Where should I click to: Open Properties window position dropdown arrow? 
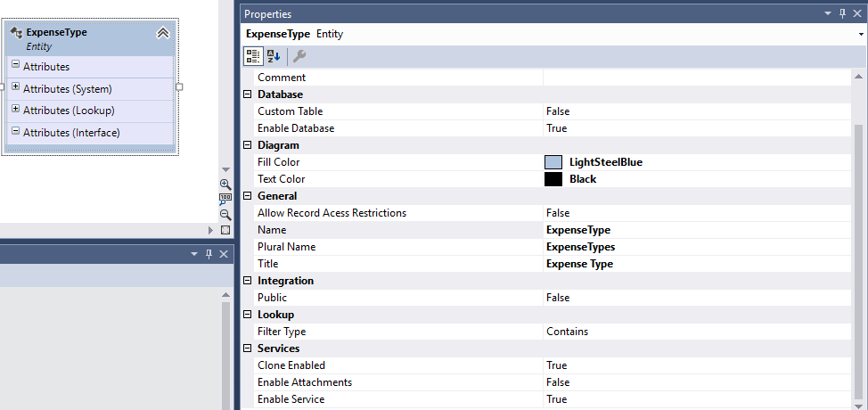click(x=828, y=14)
